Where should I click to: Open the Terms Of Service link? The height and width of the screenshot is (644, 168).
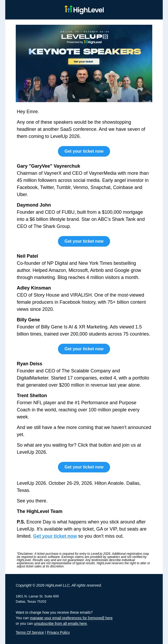tap(30, 632)
